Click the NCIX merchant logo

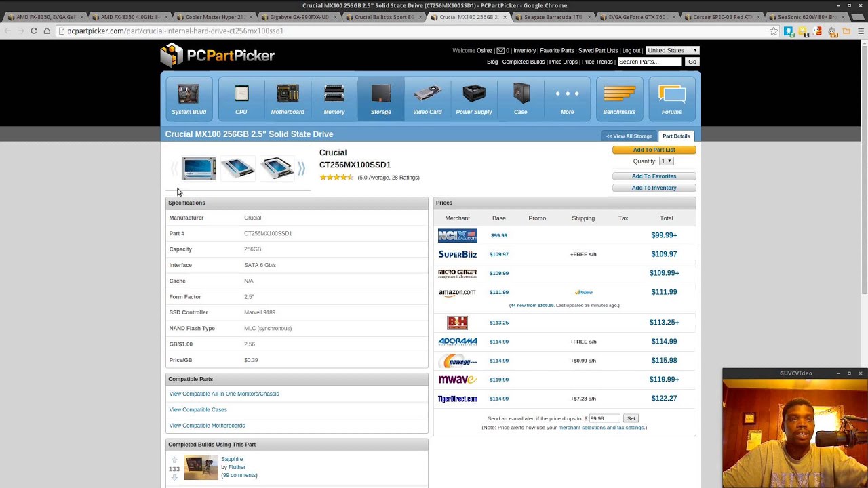(x=458, y=235)
